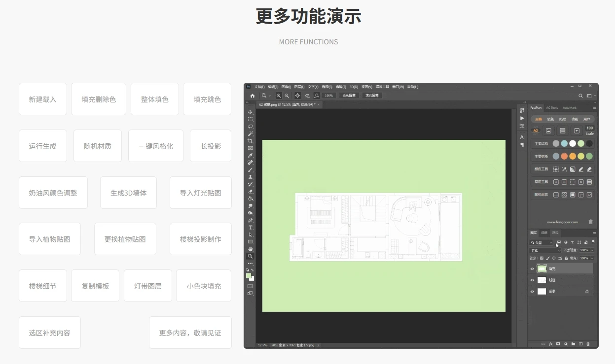Select the Crop tool

pos(251,141)
